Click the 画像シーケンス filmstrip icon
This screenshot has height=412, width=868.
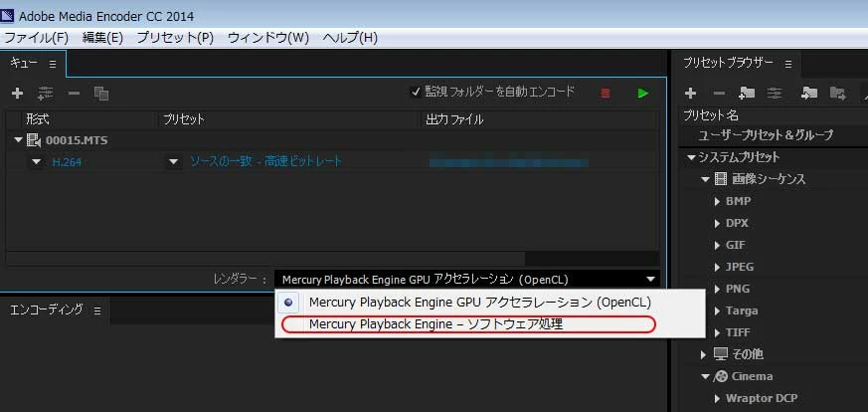point(720,179)
